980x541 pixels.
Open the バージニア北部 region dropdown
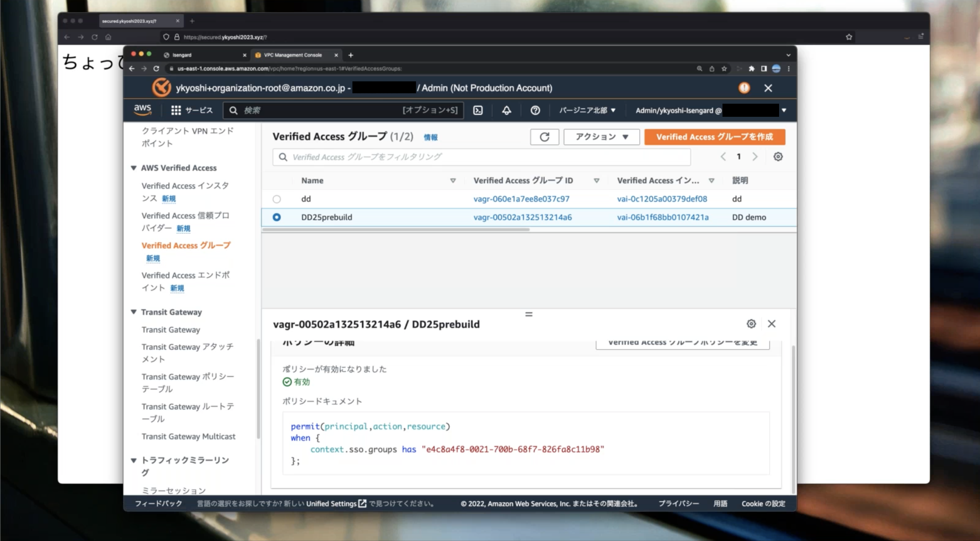[587, 110]
